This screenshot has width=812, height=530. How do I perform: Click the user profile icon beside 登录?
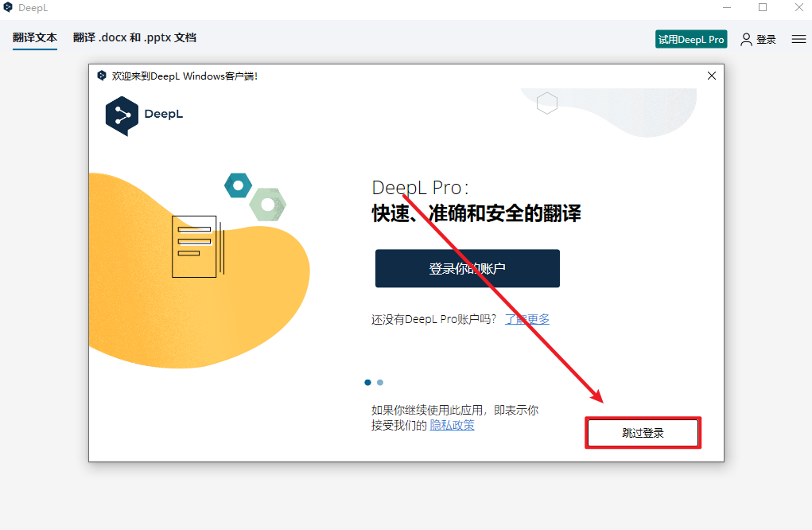(x=746, y=39)
